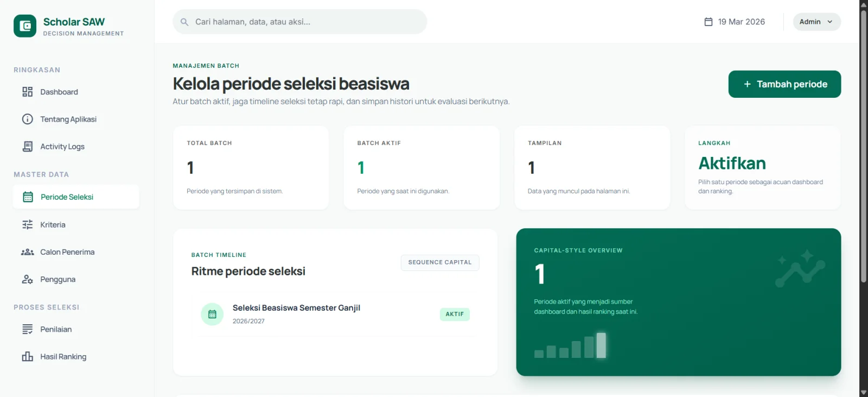
Task: Click the calendar icon beside the date
Action: [x=709, y=22]
